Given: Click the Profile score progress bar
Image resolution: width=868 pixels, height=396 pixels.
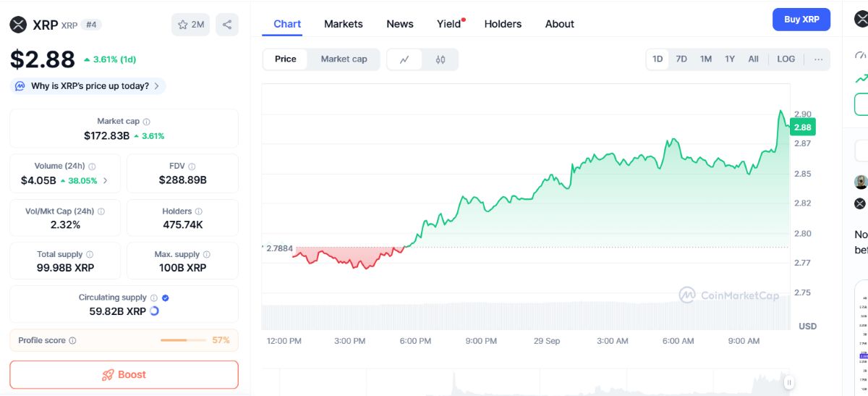Looking at the screenshot, I should 184,340.
